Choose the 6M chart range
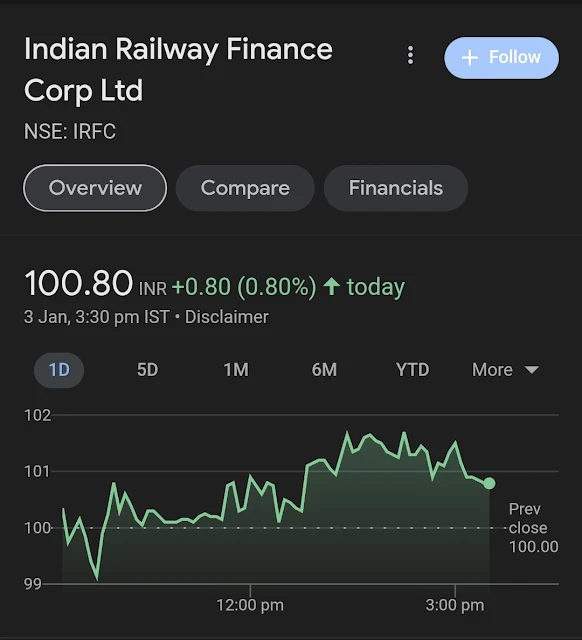582x640 pixels. pyautogui.click(x=324, y=370)
